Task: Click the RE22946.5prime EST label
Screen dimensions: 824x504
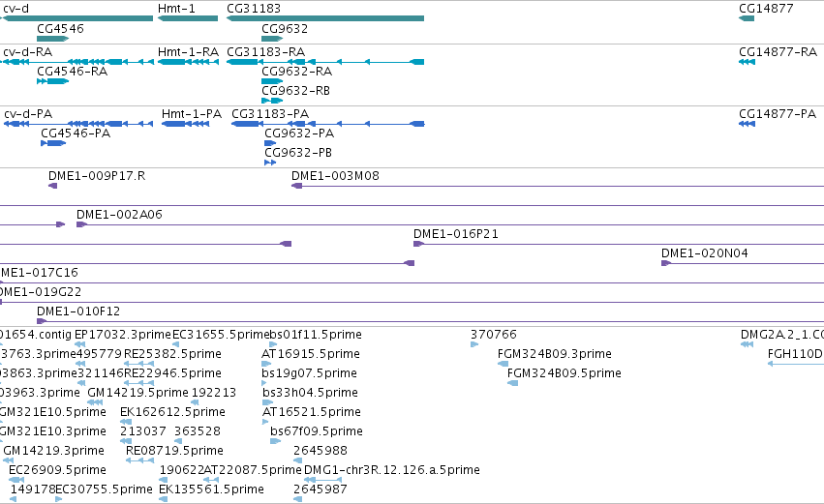Action: (x=172, y=373)
